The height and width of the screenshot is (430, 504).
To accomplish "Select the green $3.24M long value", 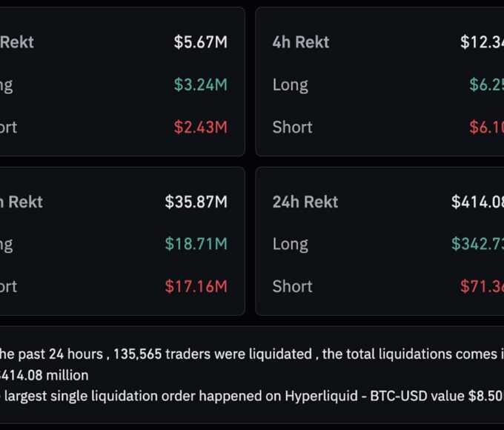I will coord(200,85).
